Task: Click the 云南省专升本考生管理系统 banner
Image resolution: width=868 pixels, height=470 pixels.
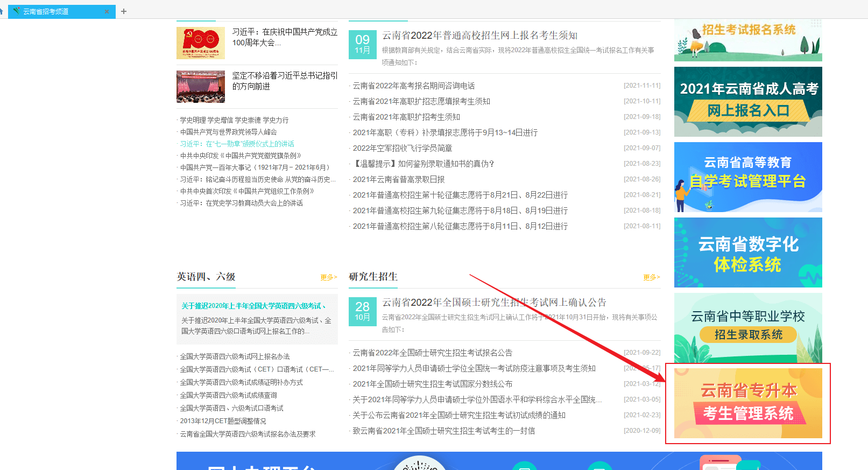Action: coord(747,403)
